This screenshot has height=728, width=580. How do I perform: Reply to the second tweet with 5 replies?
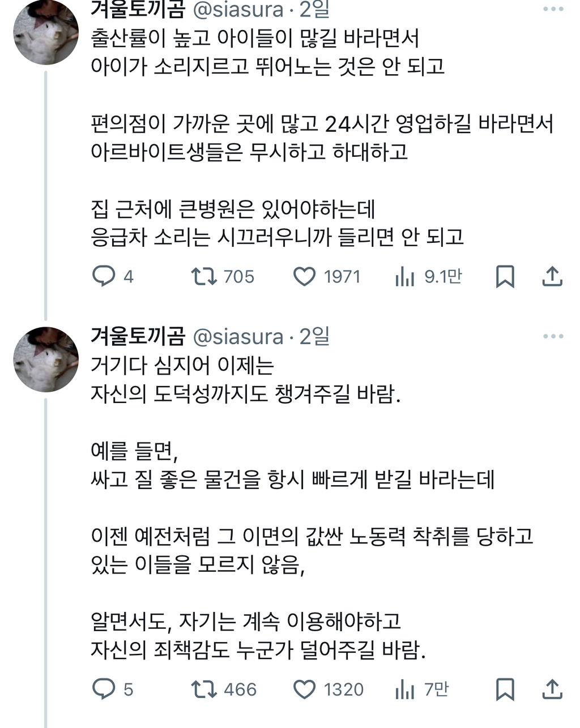(104, 689)
